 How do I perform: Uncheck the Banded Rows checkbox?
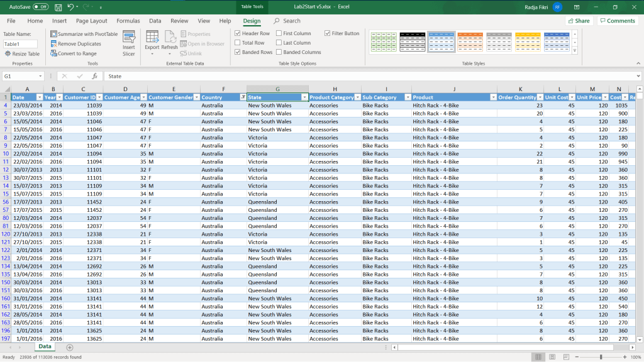(x=237, y=52)
